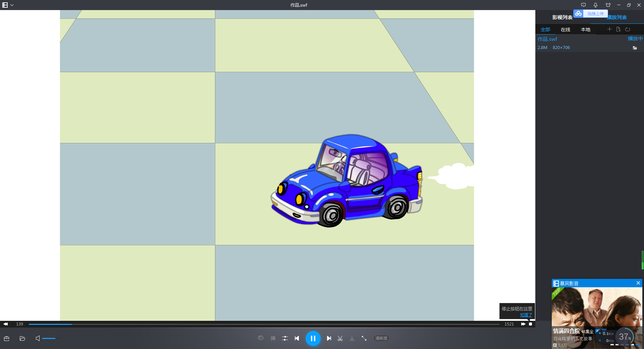Toggle the eye-protection mode icon

click(x=261, y=338)
